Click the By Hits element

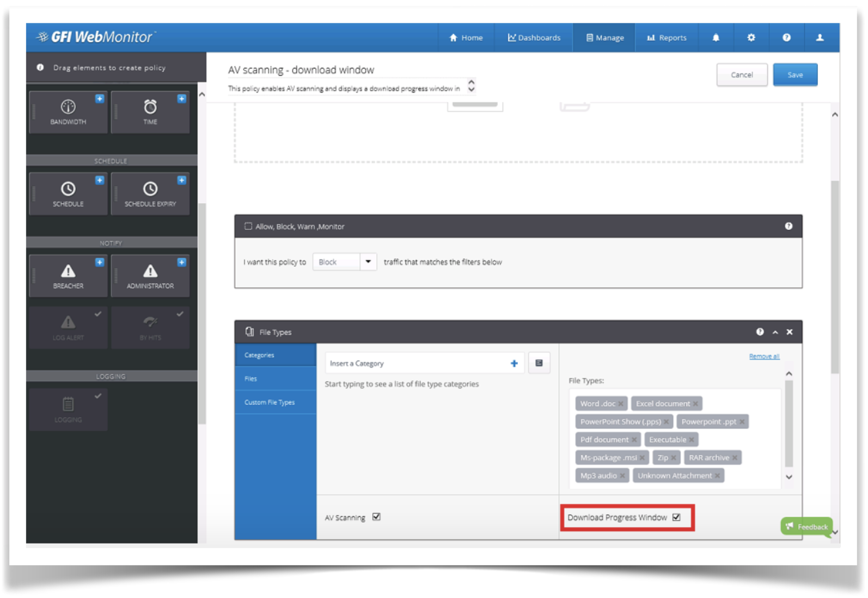(x=150, y=327)
